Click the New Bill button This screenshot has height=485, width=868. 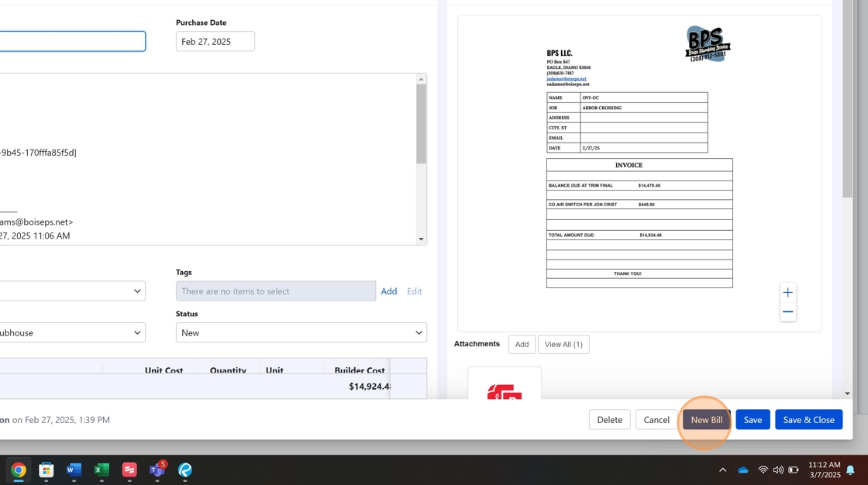pyautogui.click(x=706, y=420)
